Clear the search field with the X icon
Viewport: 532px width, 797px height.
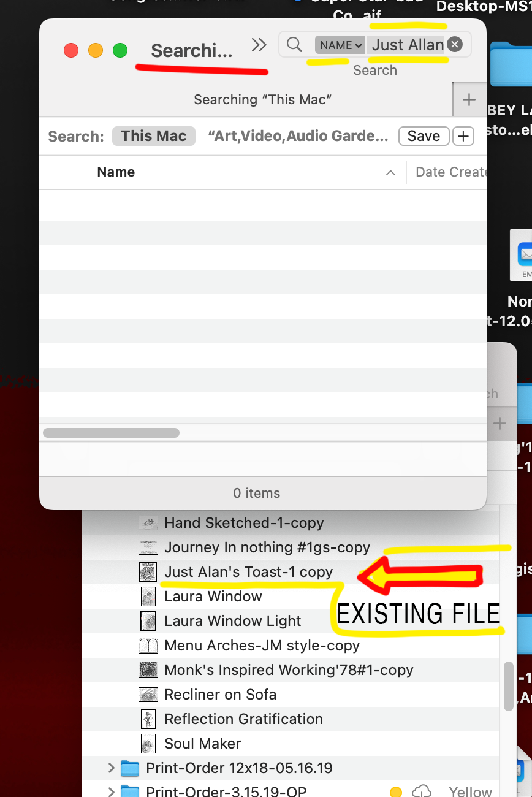454,44
